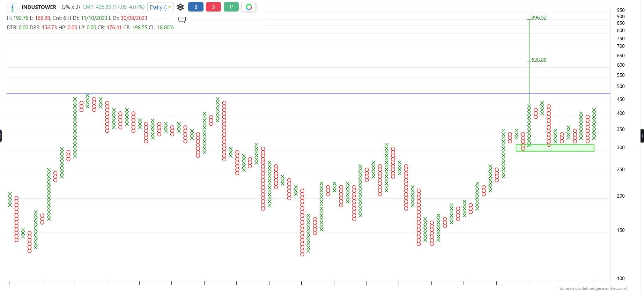Click the CMP 435.80 price text
This screenshot has width=644, height=294.
pos(113,7)
